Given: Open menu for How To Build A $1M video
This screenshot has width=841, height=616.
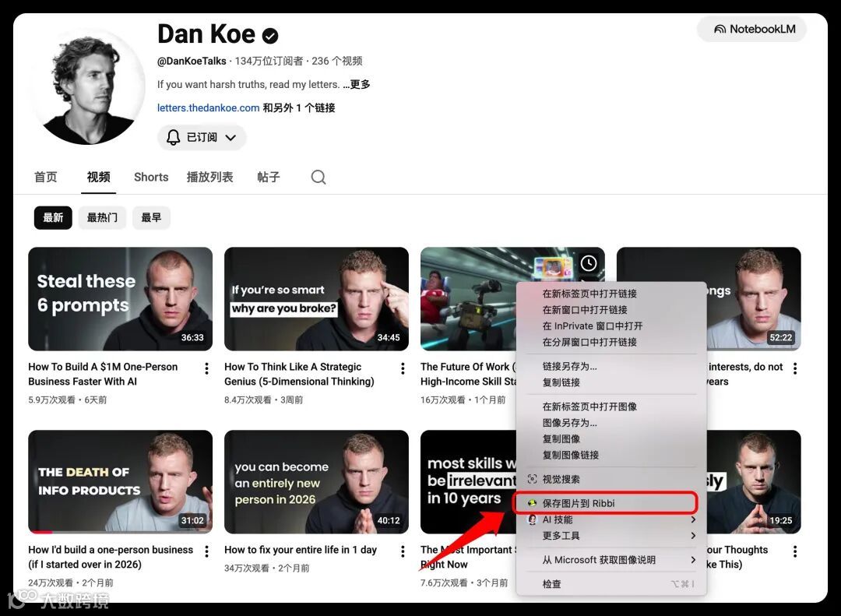Looking at the screenshot, I should [206, 368].
